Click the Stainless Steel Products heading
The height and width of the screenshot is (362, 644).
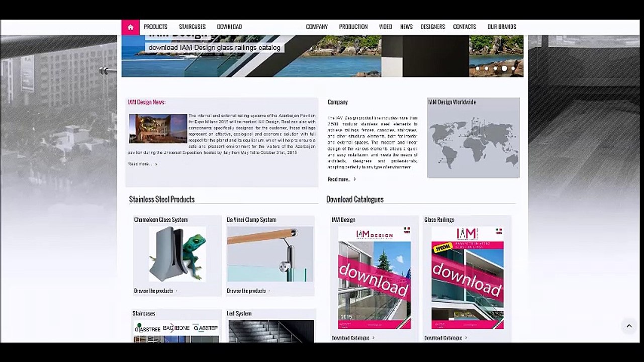point(162,200)
